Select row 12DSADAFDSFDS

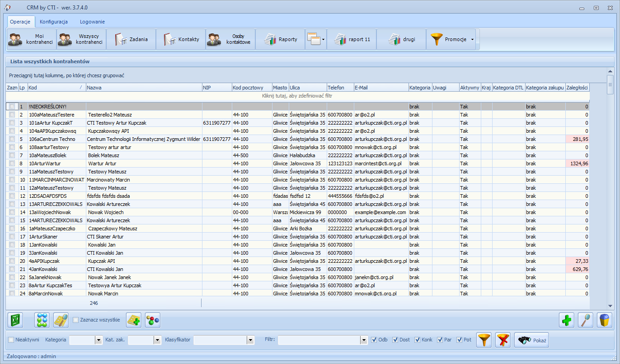[x=297, y=196]
